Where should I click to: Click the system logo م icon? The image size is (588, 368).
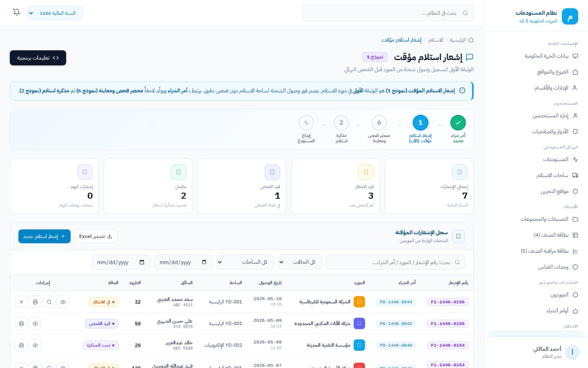[x=570, y=16]
